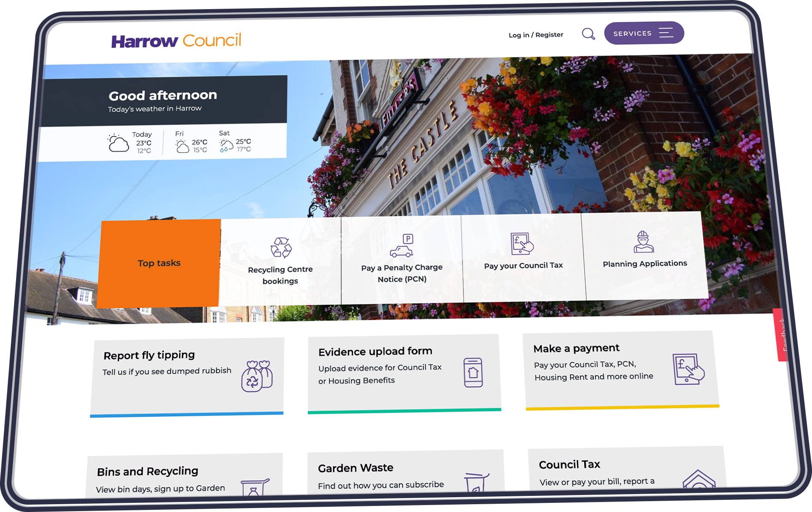This screenshot has height=512, width=812.
Task: Go to the Harrow Council home logo
Action: (x=176, y=41)
